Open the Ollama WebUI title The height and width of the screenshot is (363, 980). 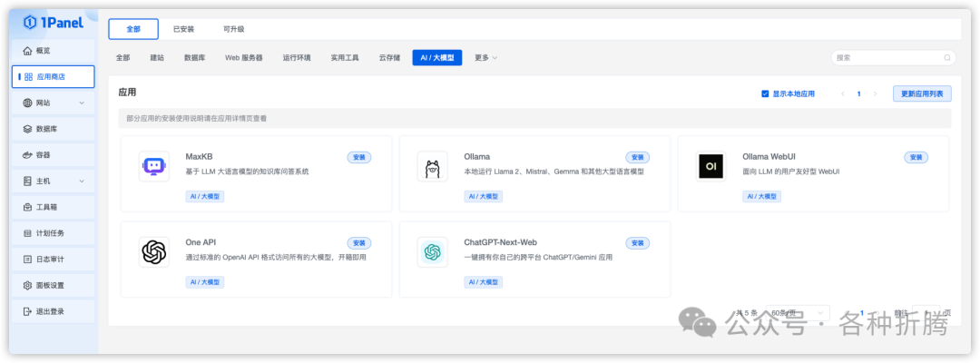point(769,156)
